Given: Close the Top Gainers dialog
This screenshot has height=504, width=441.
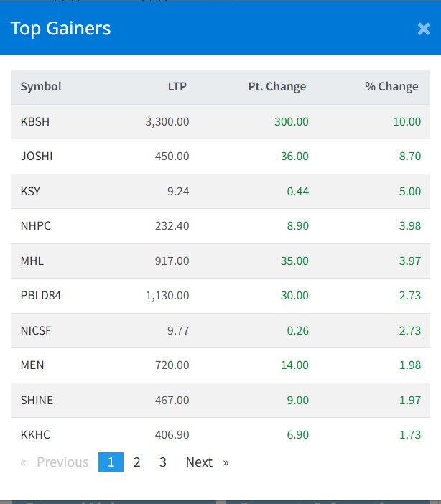Looking at the screenshot, I should (423, 29).
